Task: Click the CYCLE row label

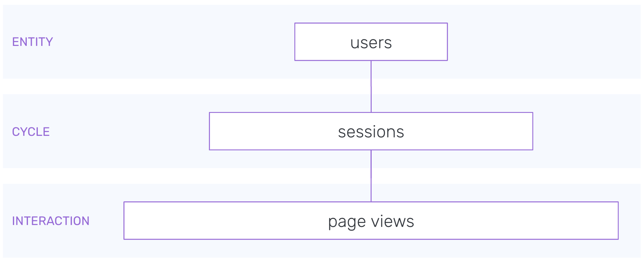Action: [31, 132]
